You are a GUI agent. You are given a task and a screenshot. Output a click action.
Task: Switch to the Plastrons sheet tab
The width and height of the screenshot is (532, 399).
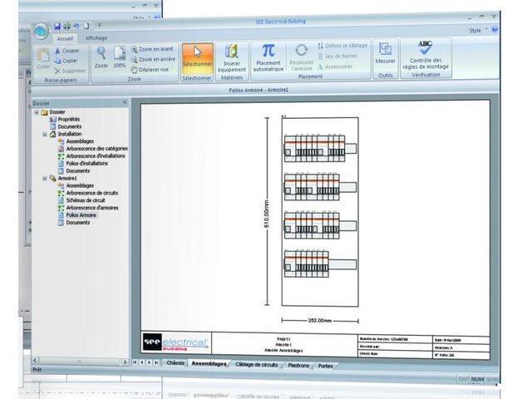coord(298,365)
